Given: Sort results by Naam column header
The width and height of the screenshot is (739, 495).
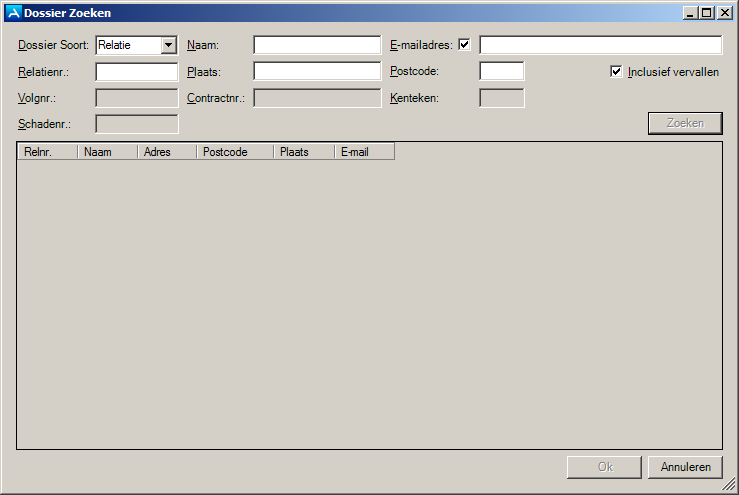Looking at the screenshot, I should point(107,152).
